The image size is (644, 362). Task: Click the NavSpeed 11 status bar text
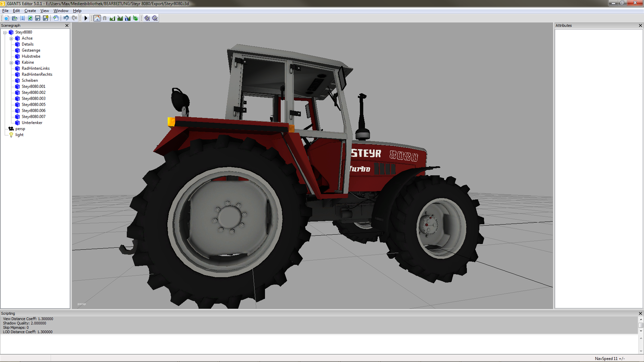click(610, 359)
